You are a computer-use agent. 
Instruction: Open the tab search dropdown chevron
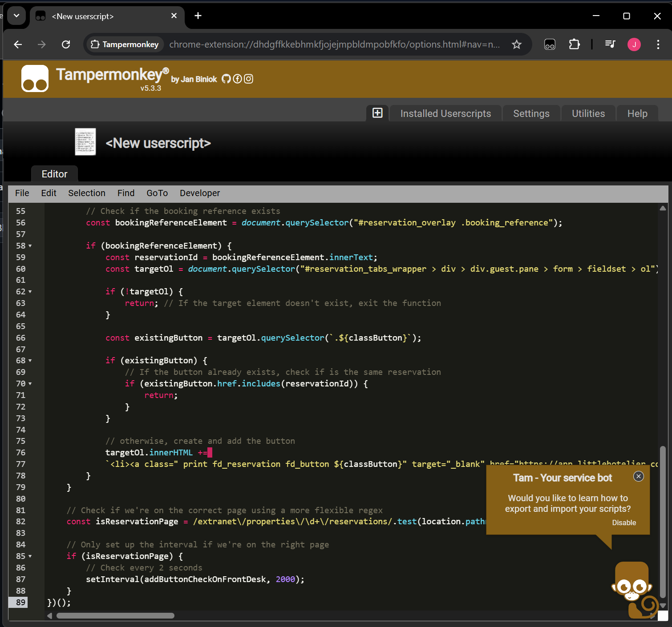(x=16, y=16)
